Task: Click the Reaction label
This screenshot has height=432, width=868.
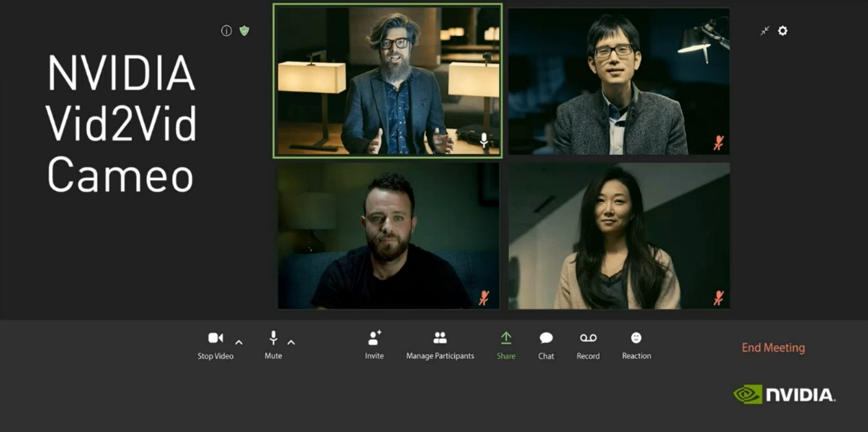Action: tap(636, 356)
